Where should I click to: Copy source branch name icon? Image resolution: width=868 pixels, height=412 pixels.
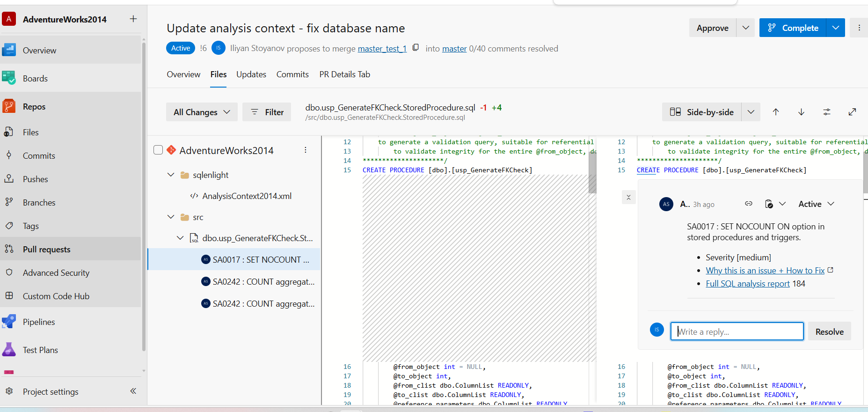(x=415, y=48)
